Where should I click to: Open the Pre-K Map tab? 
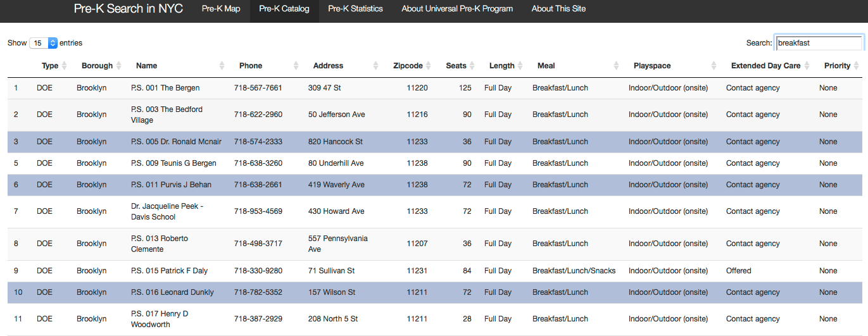221,9
